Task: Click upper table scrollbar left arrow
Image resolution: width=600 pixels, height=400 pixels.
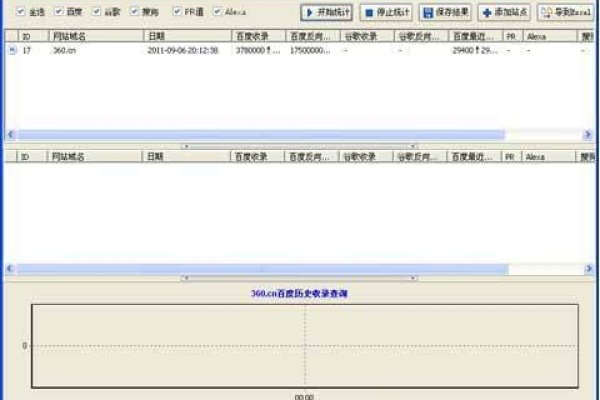Action: click(10, 134)
